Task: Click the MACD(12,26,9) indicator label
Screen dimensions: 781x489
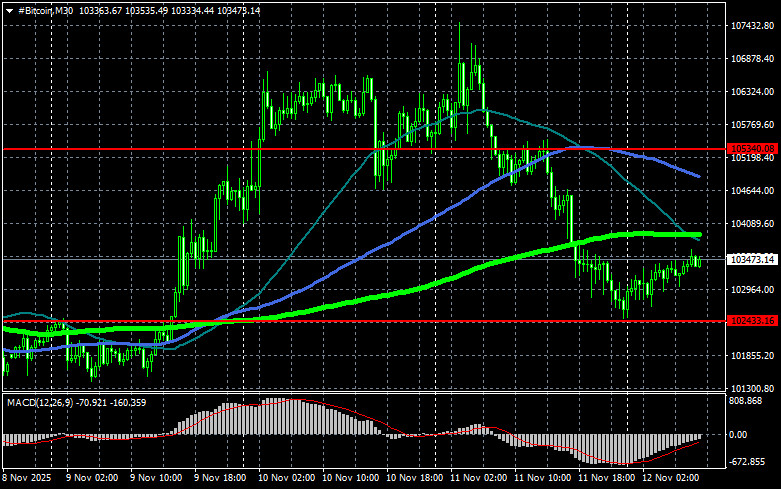Action: [41, 402]
